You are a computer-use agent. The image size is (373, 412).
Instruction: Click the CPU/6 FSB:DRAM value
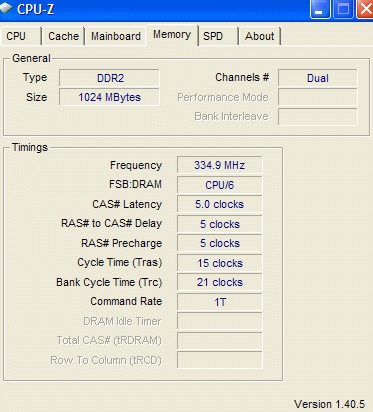220,185
